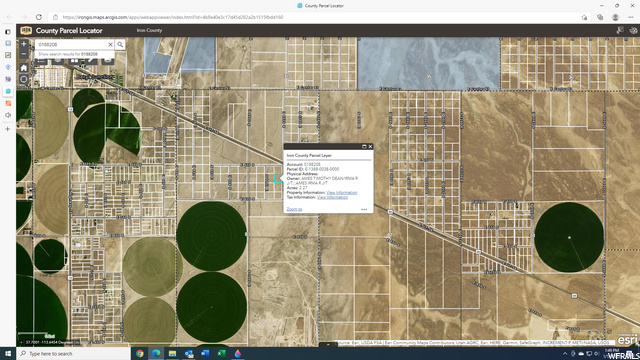640x360 pixels.
Task: Close the Iron County Parcel Layer popup
Action: [370, 147]
